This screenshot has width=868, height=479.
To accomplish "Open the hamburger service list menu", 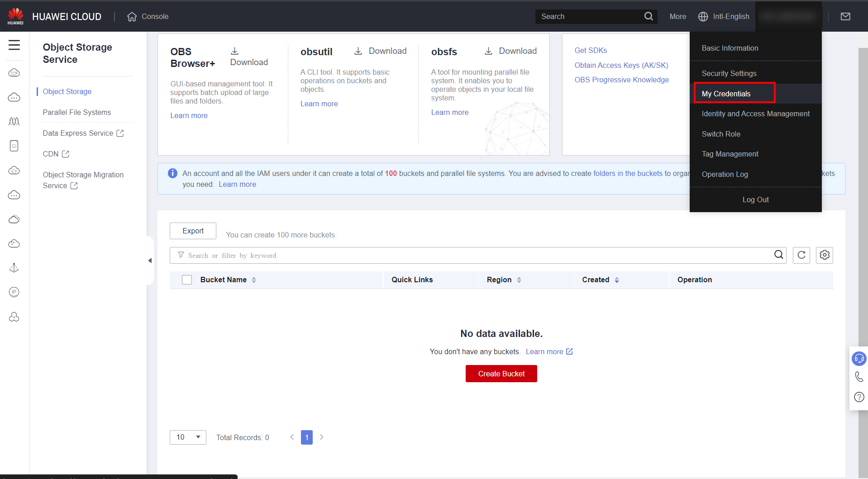I will (x=14, y=45).
